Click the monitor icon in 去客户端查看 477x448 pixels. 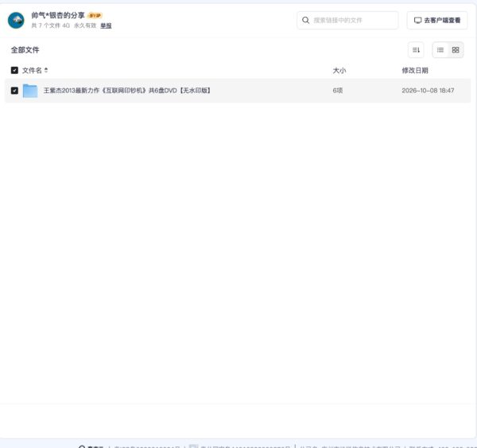(x=417, y=21)
